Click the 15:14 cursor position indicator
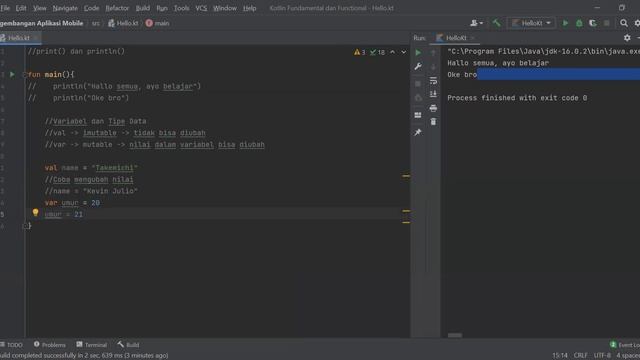 tap(560, 356)
